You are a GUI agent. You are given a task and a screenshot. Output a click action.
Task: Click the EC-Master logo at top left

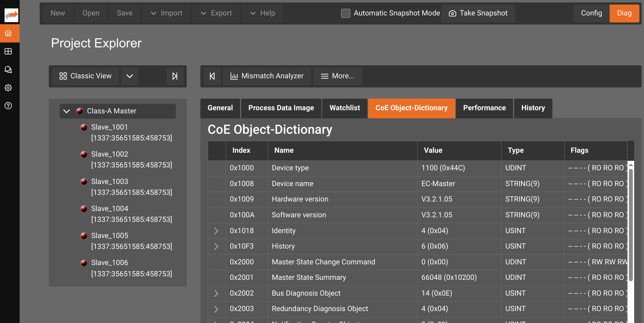pyautogui.click(x=11, y=15)
